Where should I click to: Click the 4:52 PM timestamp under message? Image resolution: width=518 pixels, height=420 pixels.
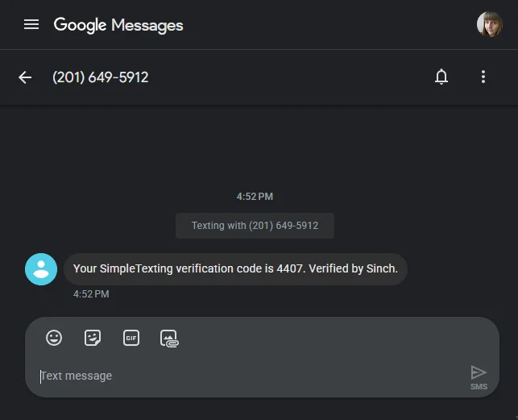(x=91, y=294)
